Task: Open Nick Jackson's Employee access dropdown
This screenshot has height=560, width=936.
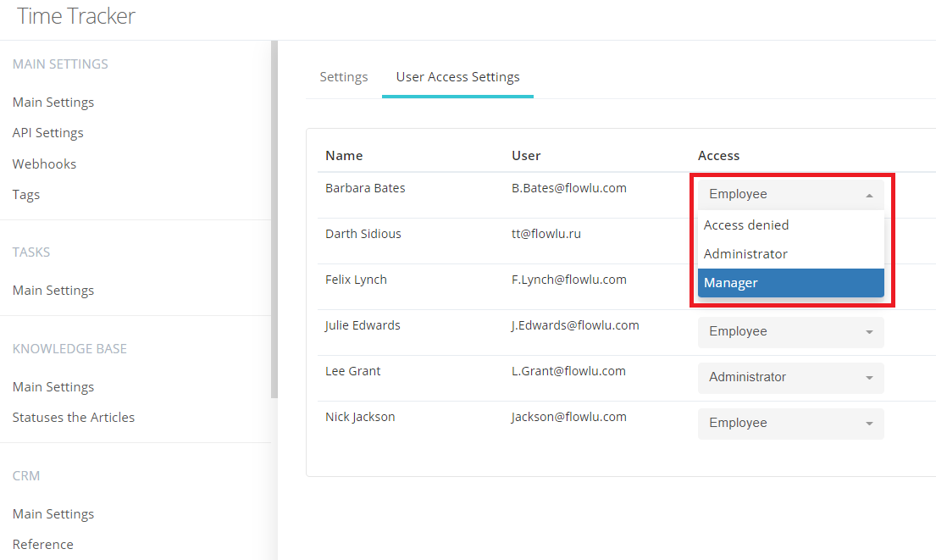Action: point(791,424)
